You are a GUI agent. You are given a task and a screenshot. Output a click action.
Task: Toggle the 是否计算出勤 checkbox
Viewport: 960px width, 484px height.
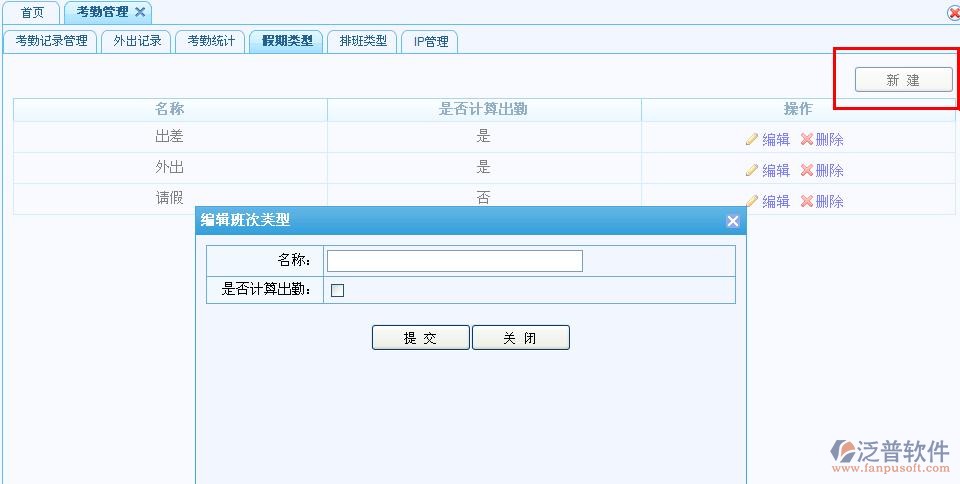[x=337, y=291]
